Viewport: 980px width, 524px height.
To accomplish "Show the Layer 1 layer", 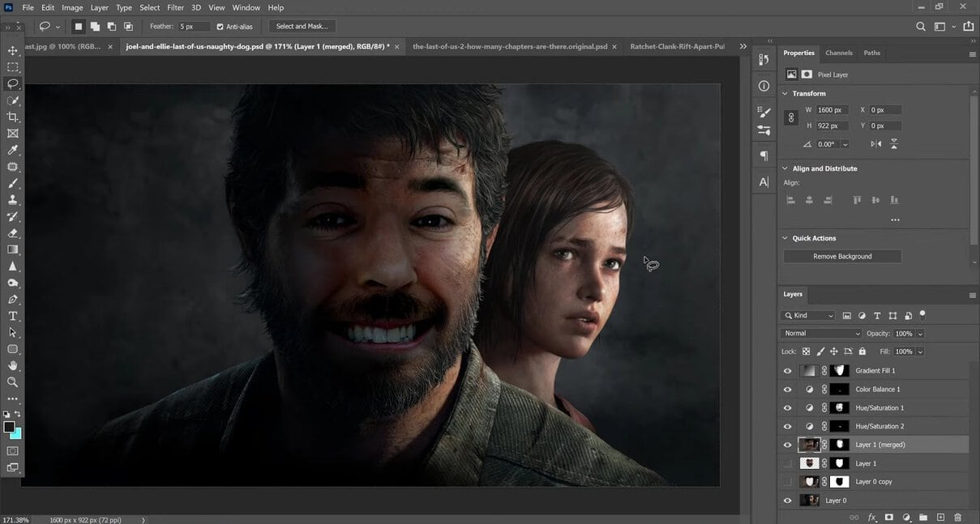I will tap(787, 463).
